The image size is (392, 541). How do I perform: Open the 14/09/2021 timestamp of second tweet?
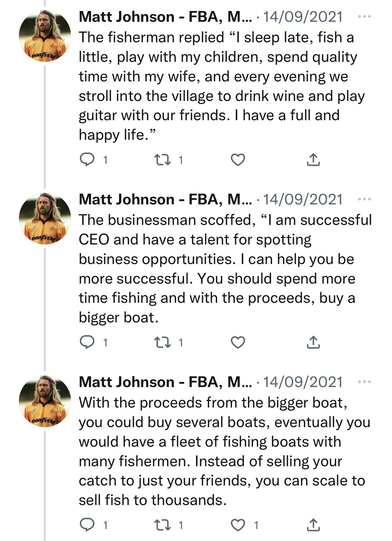pos(302,199)
